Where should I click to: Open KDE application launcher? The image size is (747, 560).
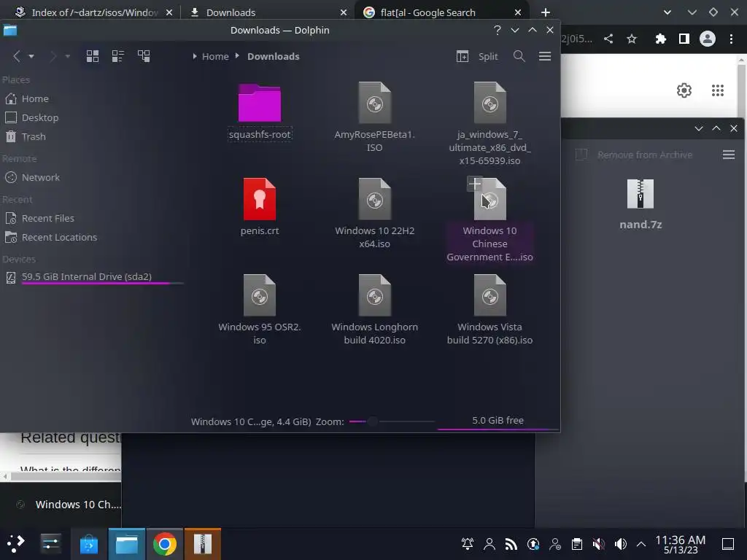pyautogui.click(x=16, y=543)
